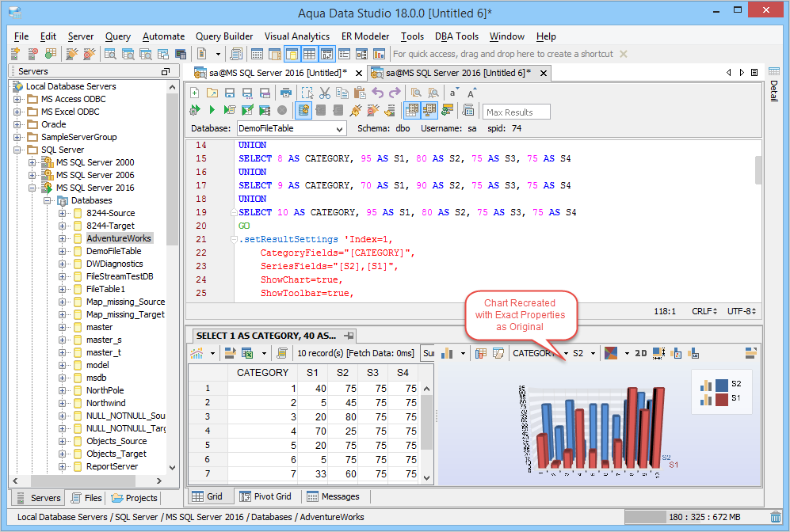Open the Database DemoFileTable dropdown
Viewport: 790px width, 532px height.
click(339, 128)
